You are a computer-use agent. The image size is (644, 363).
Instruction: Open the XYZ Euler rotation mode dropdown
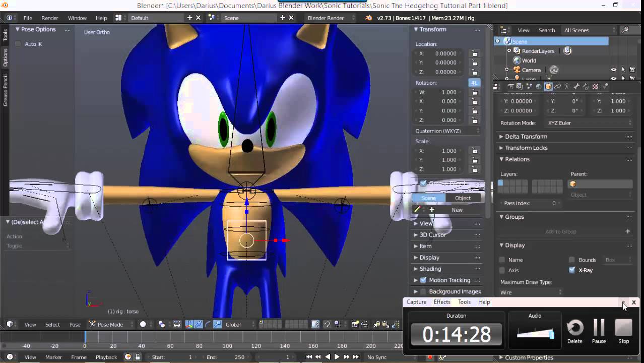tap(589, 123)
